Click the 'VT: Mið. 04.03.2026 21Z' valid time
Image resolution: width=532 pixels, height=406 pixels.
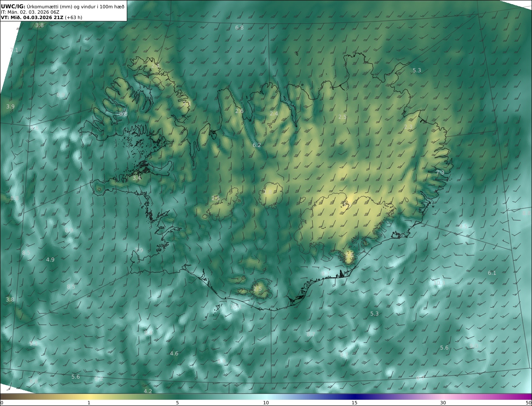pyautogui.click(x=32, y=17)
